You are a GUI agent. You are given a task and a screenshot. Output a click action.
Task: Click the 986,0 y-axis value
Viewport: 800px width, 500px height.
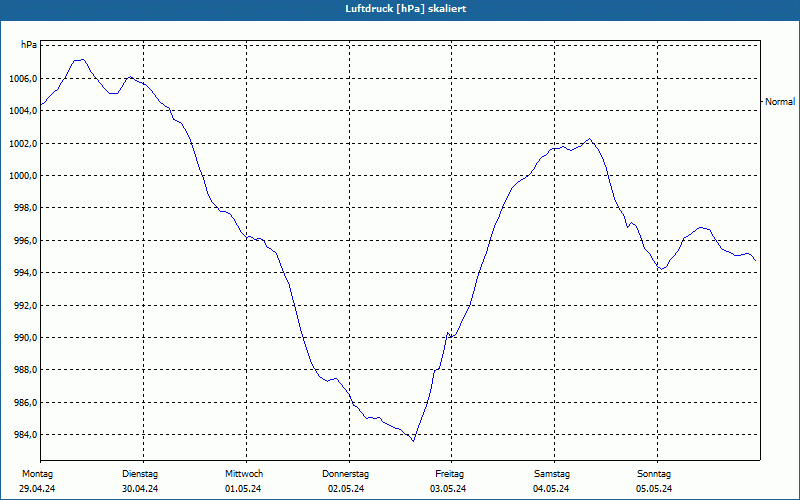coord(25,402)
